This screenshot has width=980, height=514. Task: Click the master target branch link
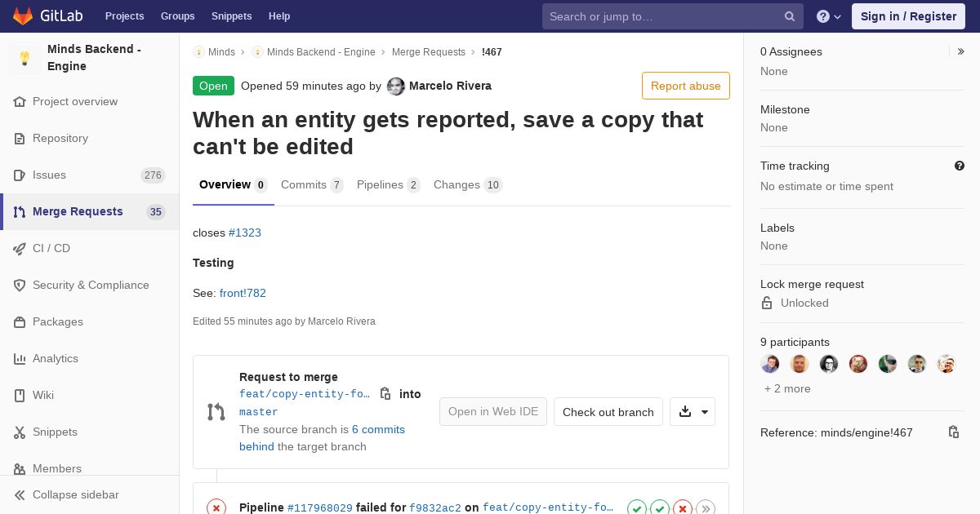click(258, 412)
